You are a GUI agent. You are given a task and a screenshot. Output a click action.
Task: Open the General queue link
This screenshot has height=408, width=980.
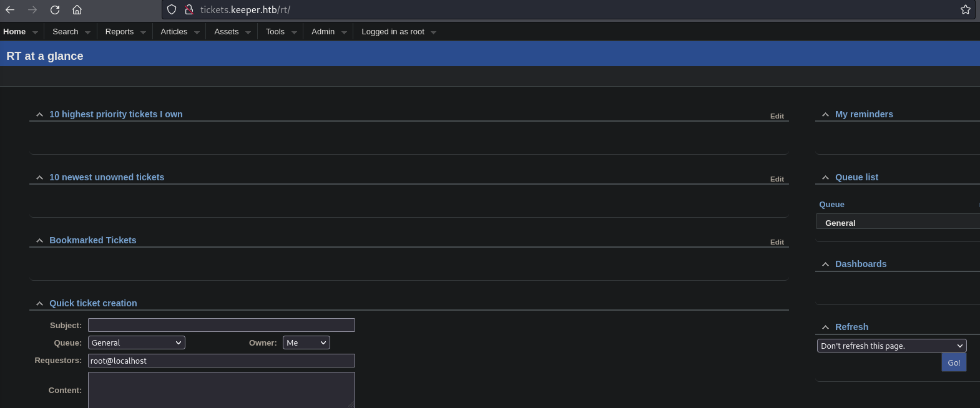(840, 223)
